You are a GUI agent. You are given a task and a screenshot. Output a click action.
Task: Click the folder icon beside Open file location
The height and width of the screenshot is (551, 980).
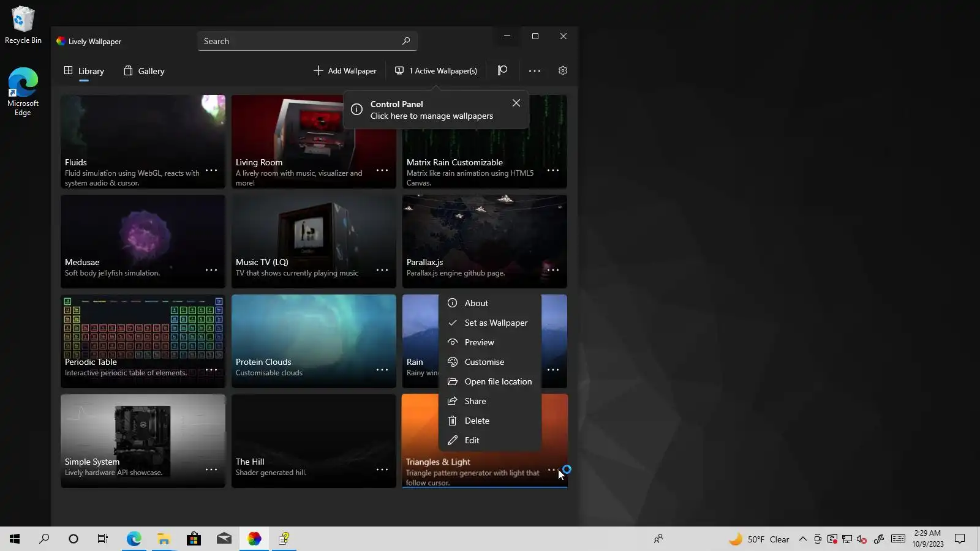point(453,381)
